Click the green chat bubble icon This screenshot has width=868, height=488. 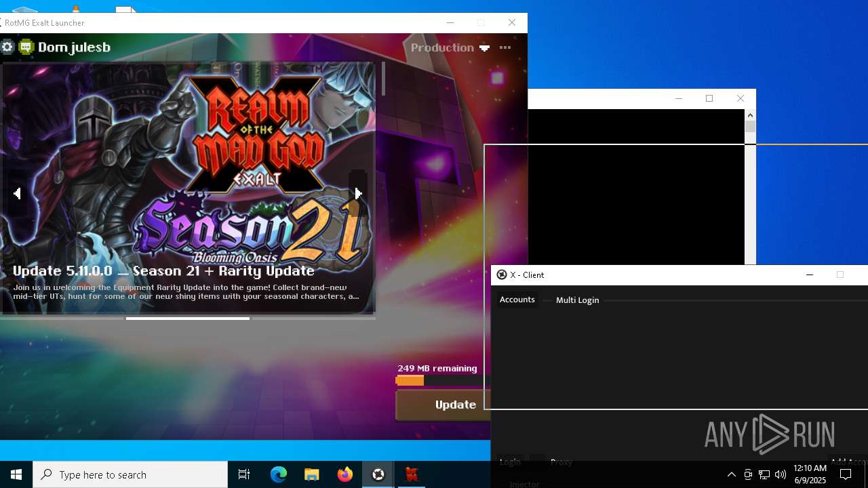(x=26, y=47)
